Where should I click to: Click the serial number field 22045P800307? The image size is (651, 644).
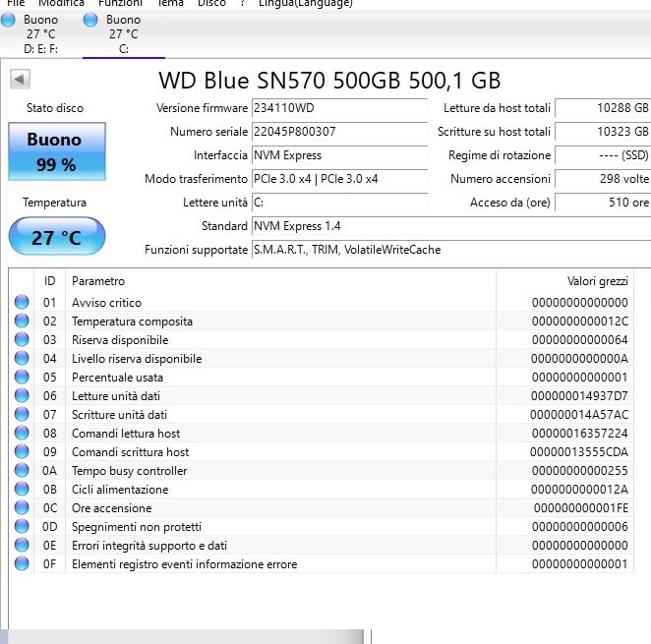[x=339, y=132]
